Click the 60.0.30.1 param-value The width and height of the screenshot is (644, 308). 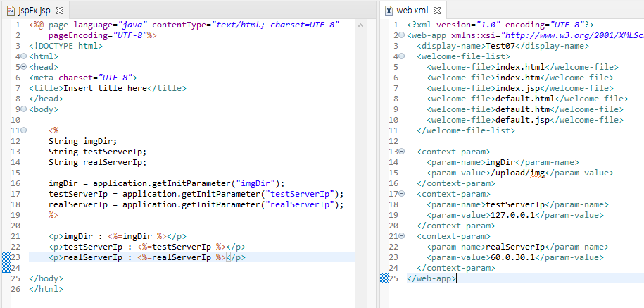512,257
